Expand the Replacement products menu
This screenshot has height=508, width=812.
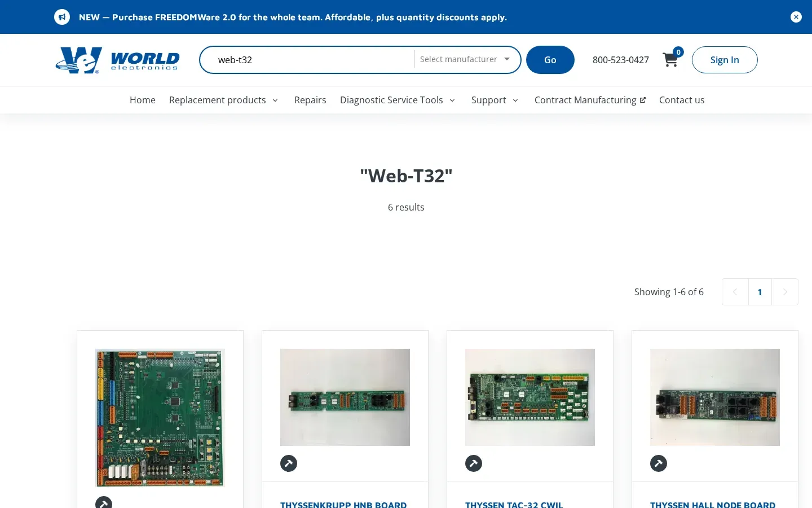pyautogui.click(x=224, y=100)
